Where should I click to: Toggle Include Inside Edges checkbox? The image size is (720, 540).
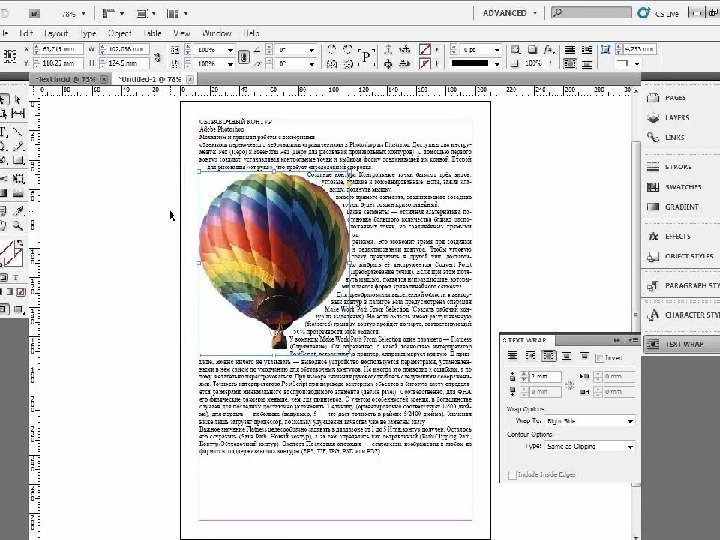512,474
